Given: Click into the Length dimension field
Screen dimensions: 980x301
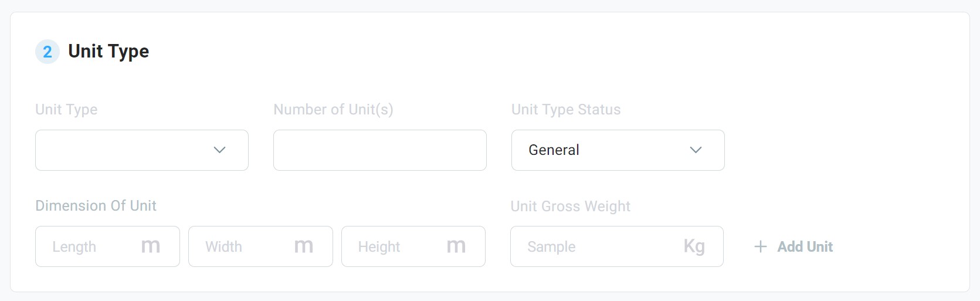Looking at the screenshot, I should click(107, 246).
